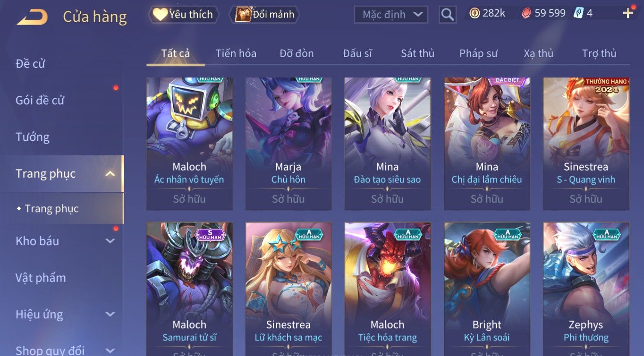Click the blue voucher ticket icon
The height and width of the screenshot is (356, 644).
coord(578,13)
